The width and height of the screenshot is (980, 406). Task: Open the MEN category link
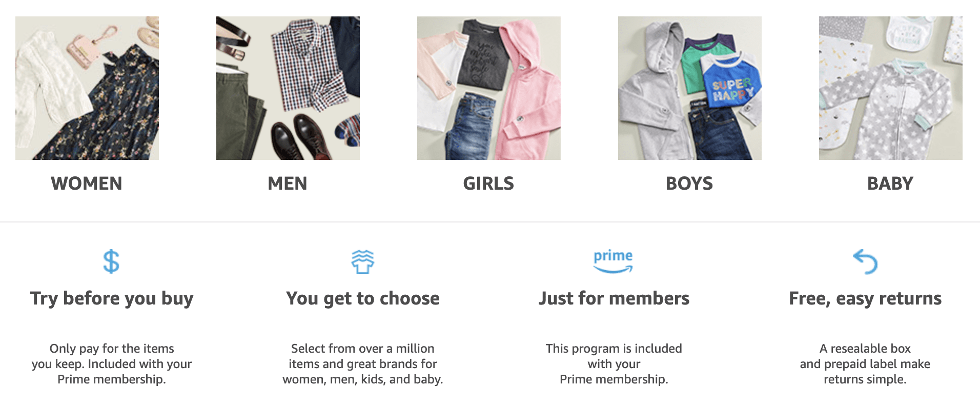[x=287, y=183]
